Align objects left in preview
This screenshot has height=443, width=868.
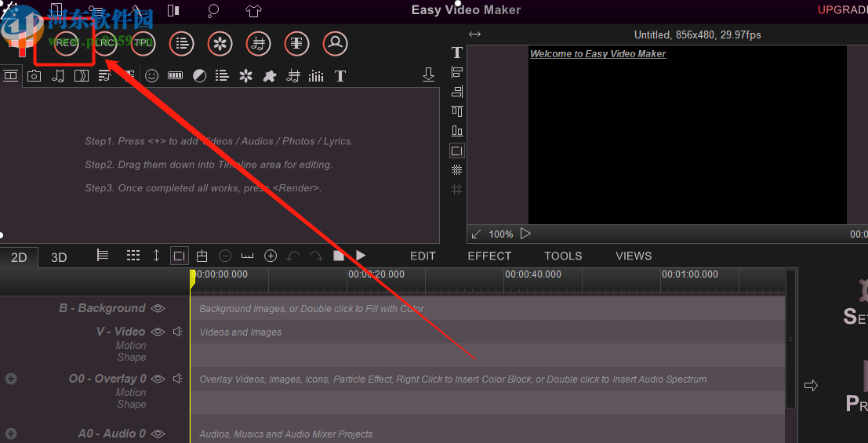(456, 72)
